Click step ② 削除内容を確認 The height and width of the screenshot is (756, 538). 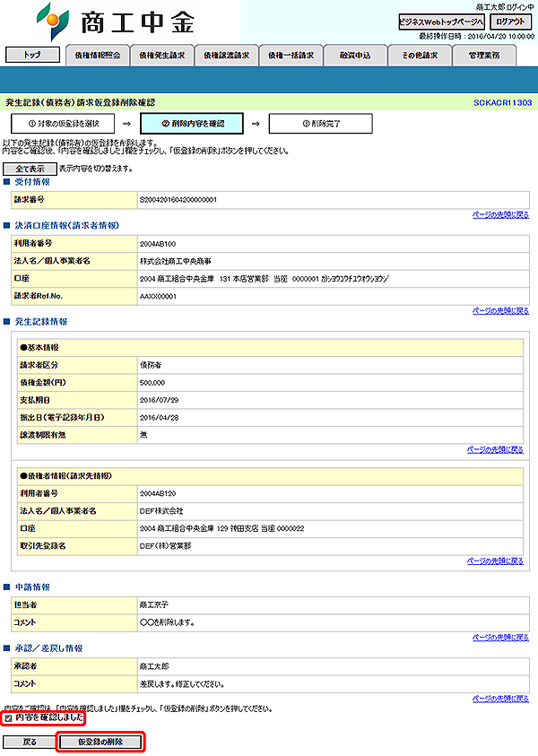(x=192, y=124)
